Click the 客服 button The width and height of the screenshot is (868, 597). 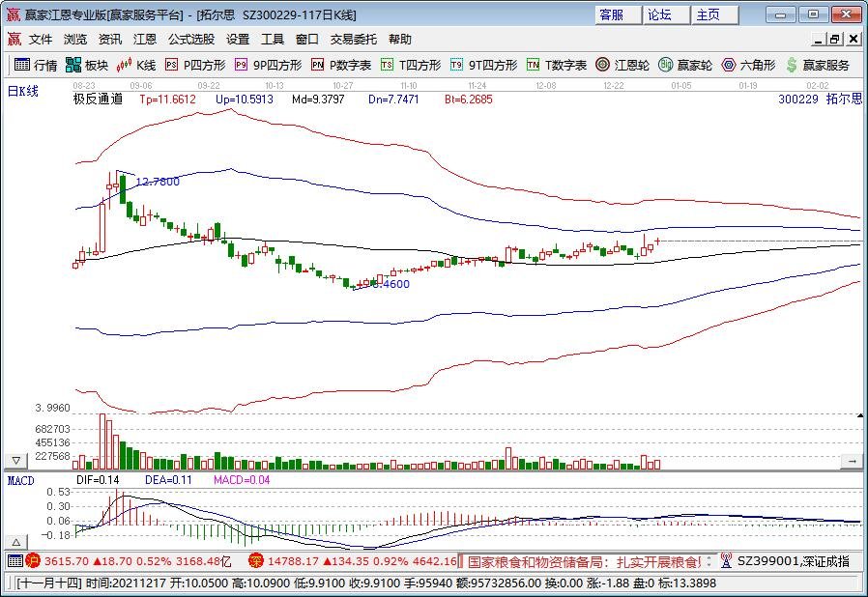click(x=619, y=14)
